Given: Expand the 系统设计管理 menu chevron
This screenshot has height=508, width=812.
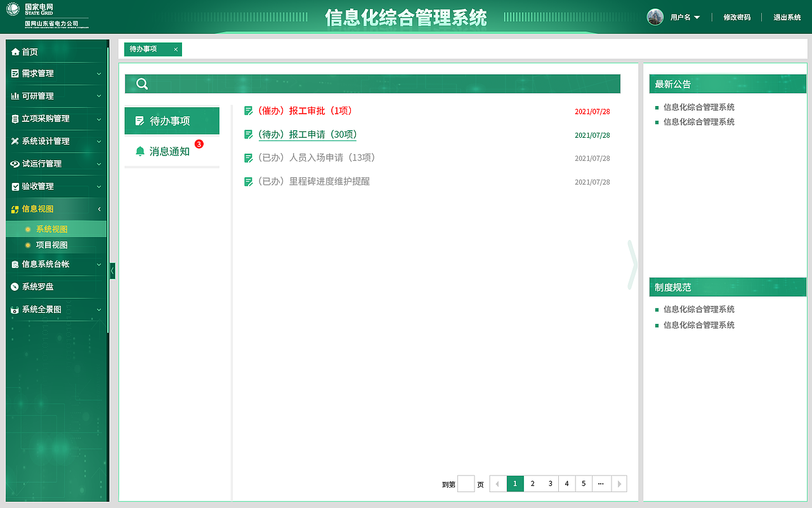Looking at the screenshot, I should tap(98, 141).
